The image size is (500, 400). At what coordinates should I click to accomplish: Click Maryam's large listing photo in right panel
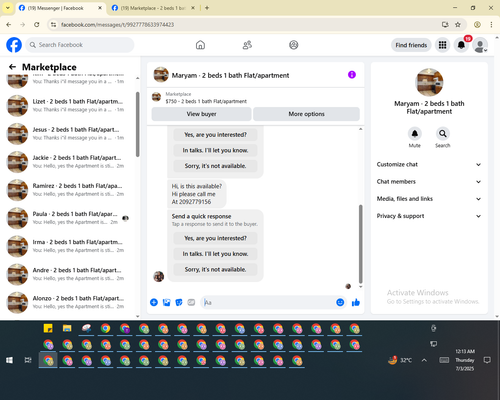coord(429,82)
